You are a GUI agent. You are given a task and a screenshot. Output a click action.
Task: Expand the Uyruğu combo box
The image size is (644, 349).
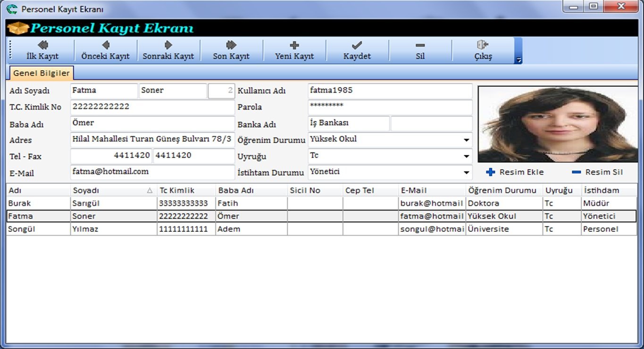point(466,156)
